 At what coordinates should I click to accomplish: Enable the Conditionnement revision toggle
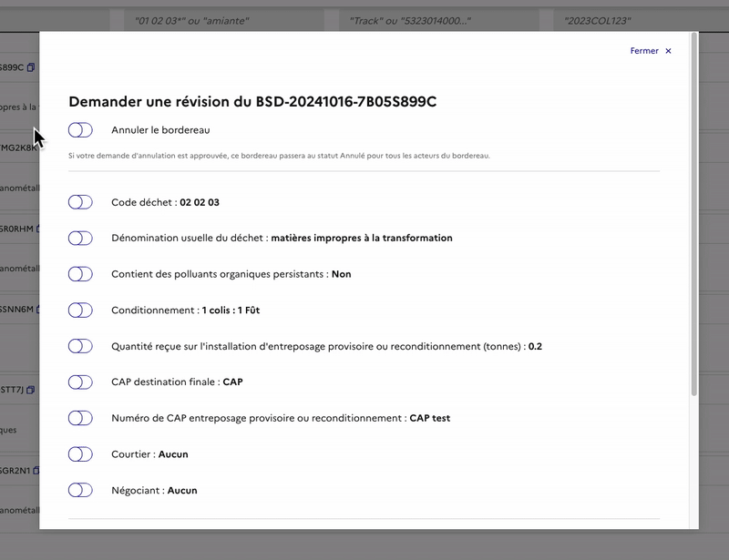pos(80,311)
